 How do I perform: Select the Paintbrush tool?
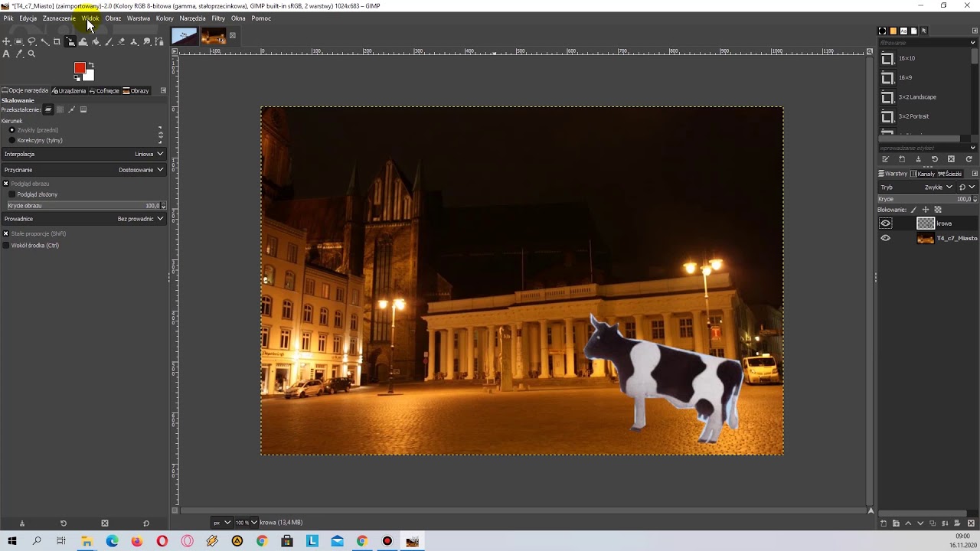coord(109,41)
